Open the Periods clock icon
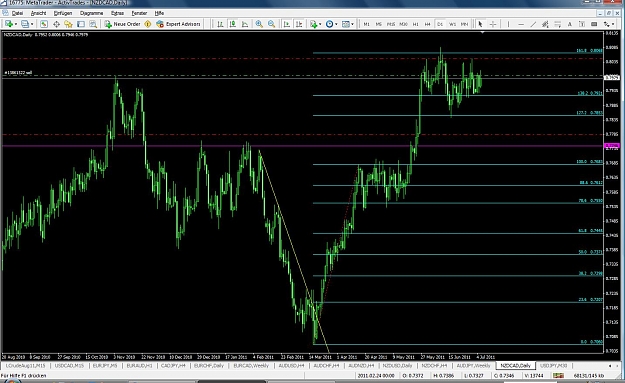Image resolution: width=625 pixels, height=383 pixels. tap(329, 24)
